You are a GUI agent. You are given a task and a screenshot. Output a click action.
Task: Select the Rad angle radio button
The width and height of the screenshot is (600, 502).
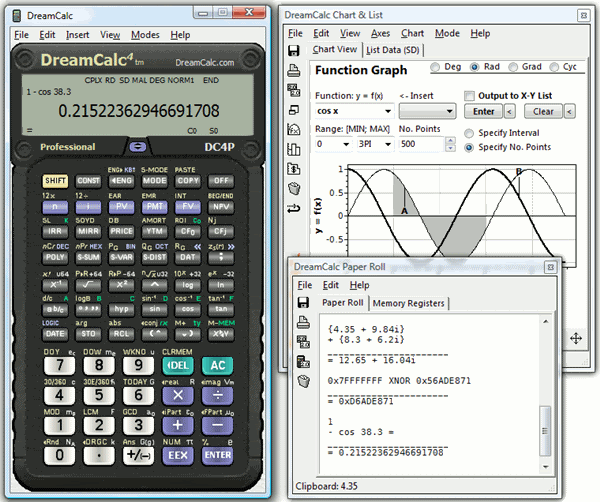click(x=474, y=67)
